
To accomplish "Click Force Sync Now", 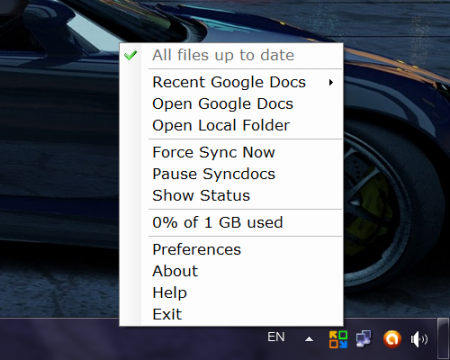I will click(x=231, y=152).
